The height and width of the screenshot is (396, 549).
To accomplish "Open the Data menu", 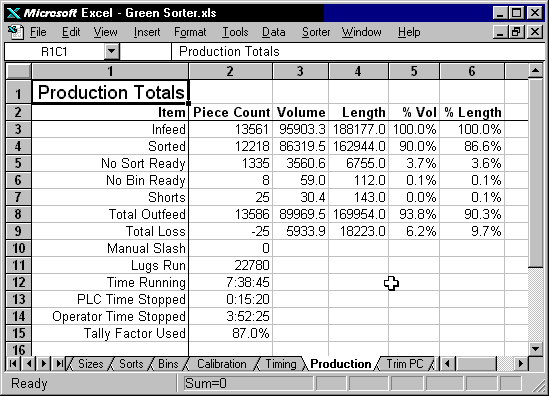I will pyautogui.click(x=273, y=32).
